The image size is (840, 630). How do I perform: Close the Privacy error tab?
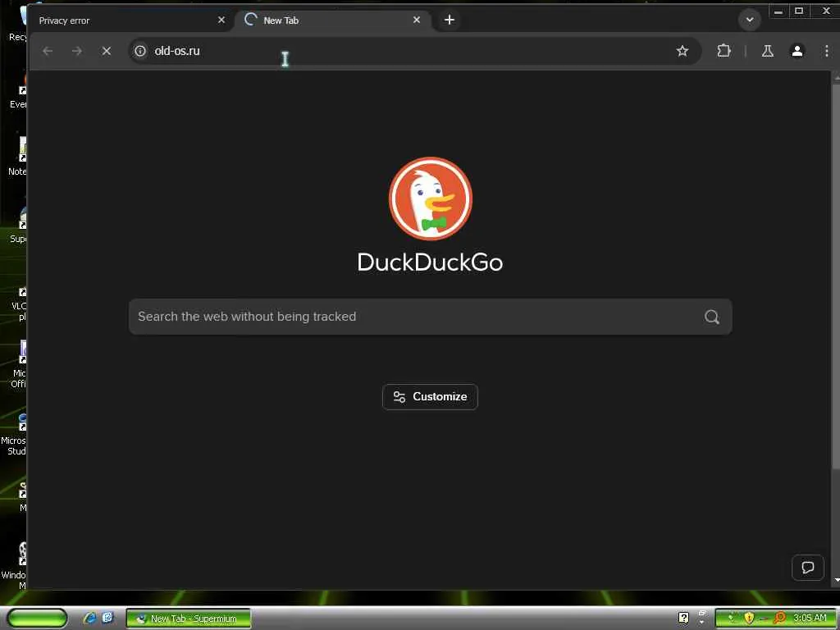[221, 21]
